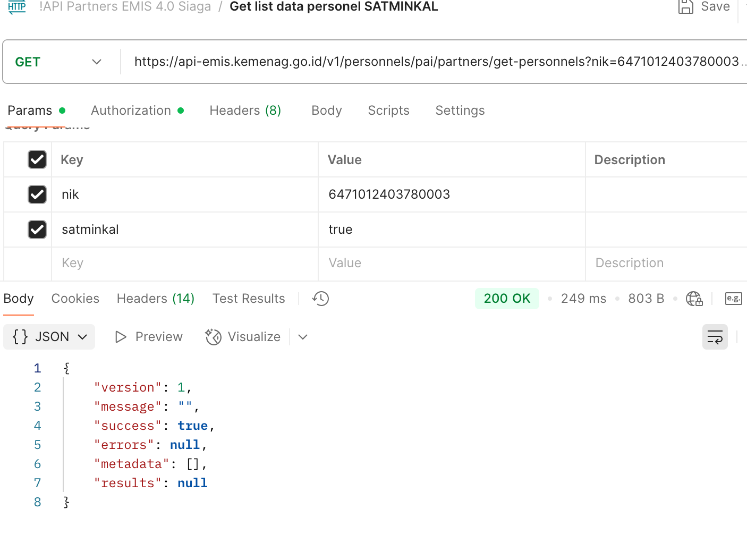Click the network globe lock icon
The height and width of the screenshot is (560, 747).
[694, 299]
